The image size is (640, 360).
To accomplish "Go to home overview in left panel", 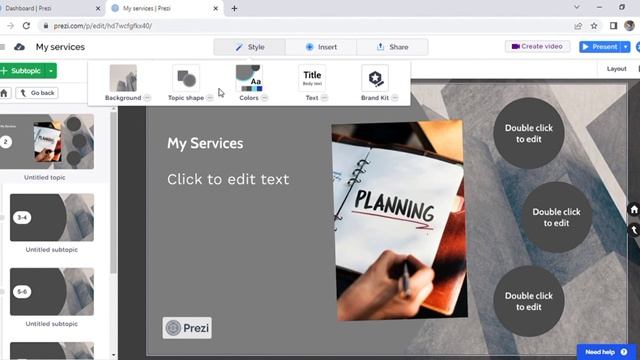I will point(4,93).
